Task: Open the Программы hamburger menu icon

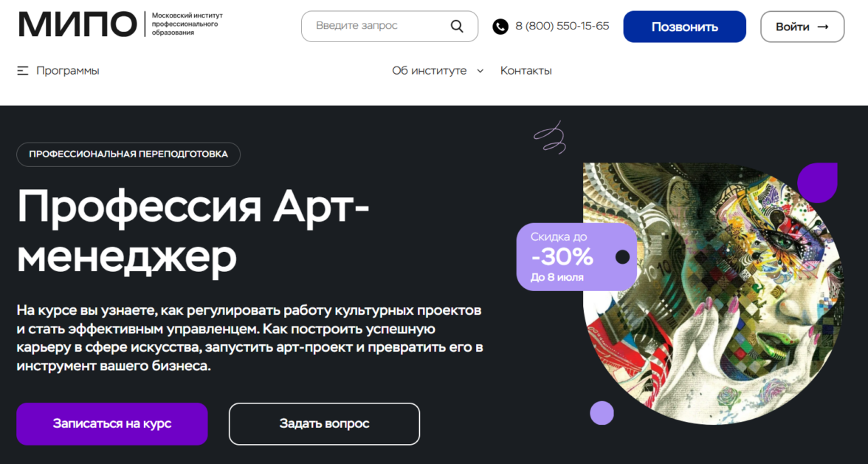Action: tap(23, 71)
